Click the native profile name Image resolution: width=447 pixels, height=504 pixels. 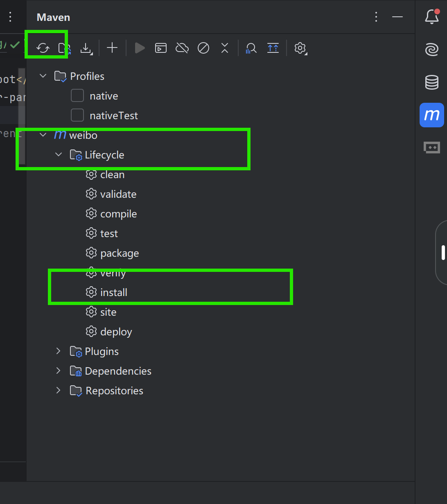(104, 96)
